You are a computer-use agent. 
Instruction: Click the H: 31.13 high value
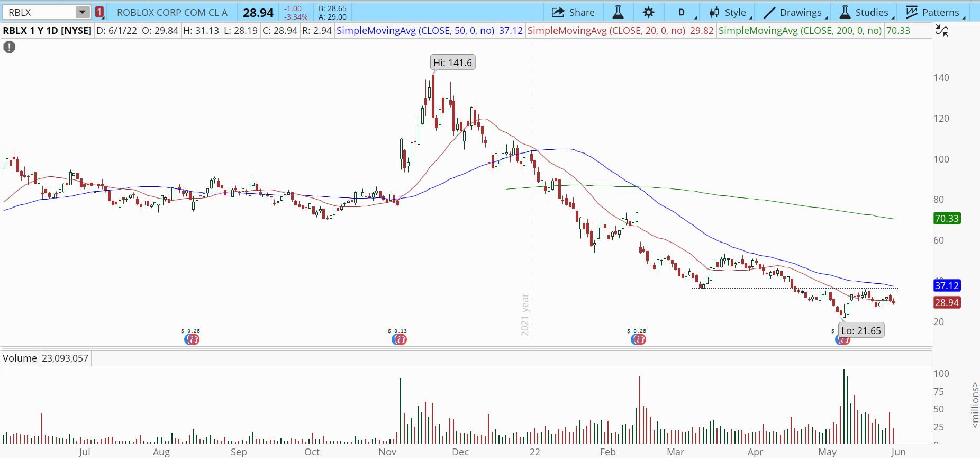(x=201, y=31)
